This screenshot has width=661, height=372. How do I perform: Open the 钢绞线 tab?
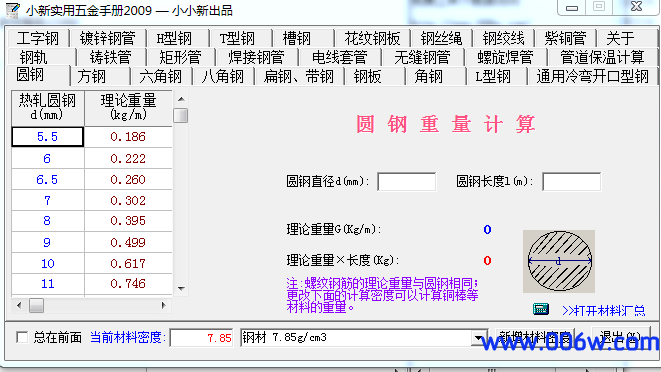[504, 38]
